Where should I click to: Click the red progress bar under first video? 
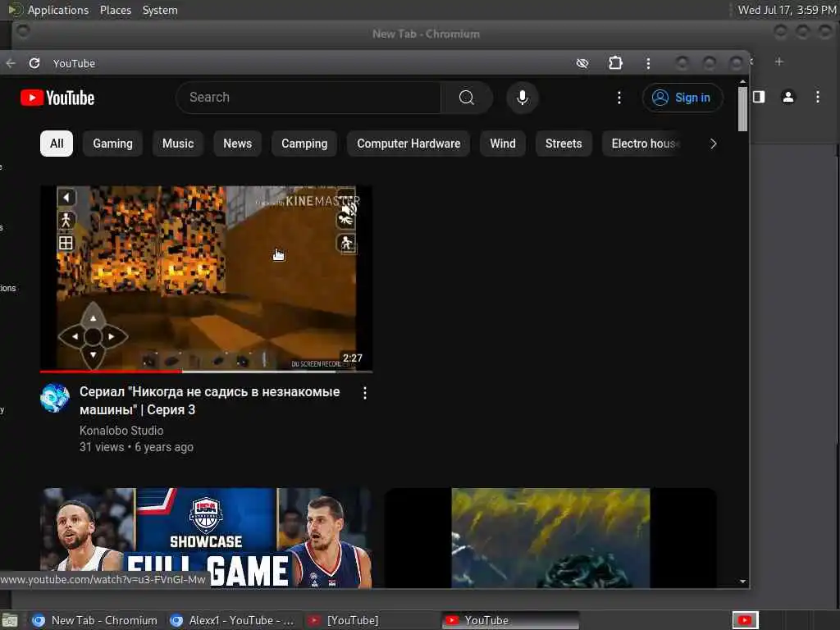tap(111, 372)
